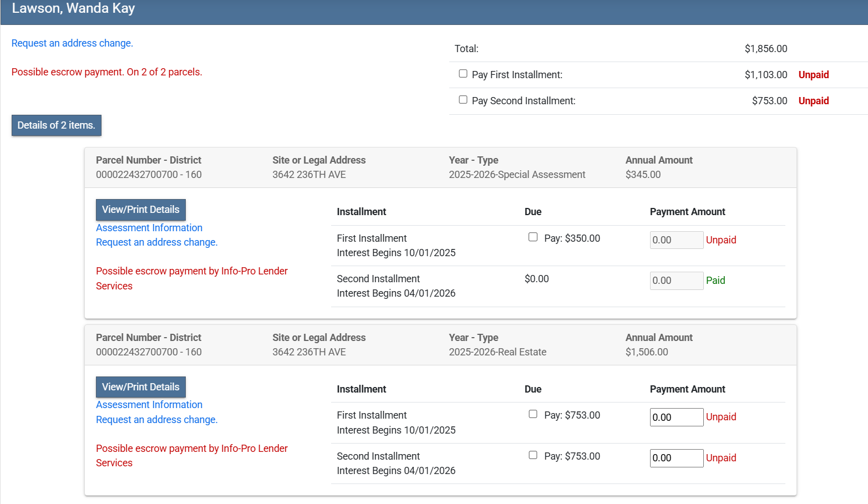Request an address change in Special Assessment section
Image resolution: width=868 pixels, height=504 pixels.
(x=156, y=242)
